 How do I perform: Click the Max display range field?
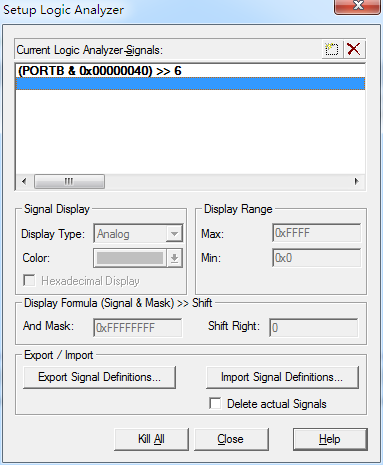(316, 233)
